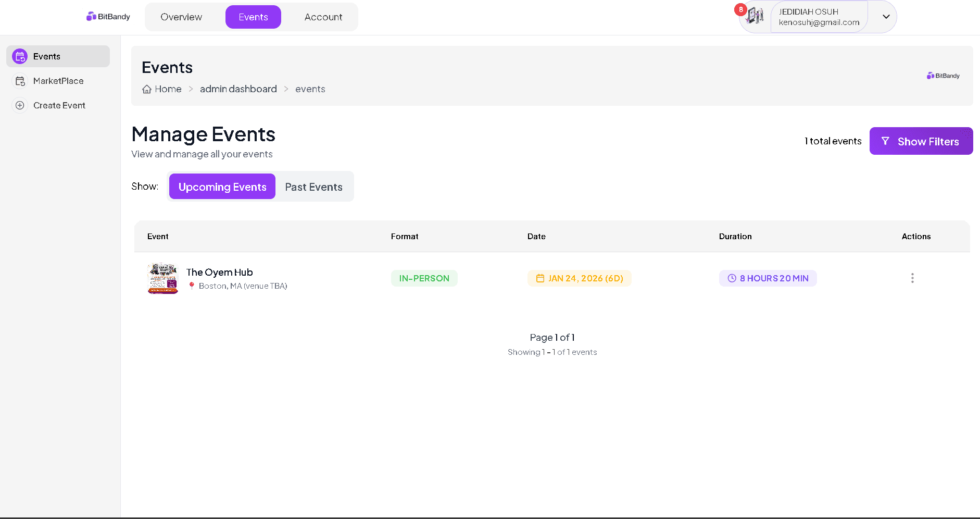
Task: Open the actions menu for The Oyem Hub
Action: tap(912, 278)
